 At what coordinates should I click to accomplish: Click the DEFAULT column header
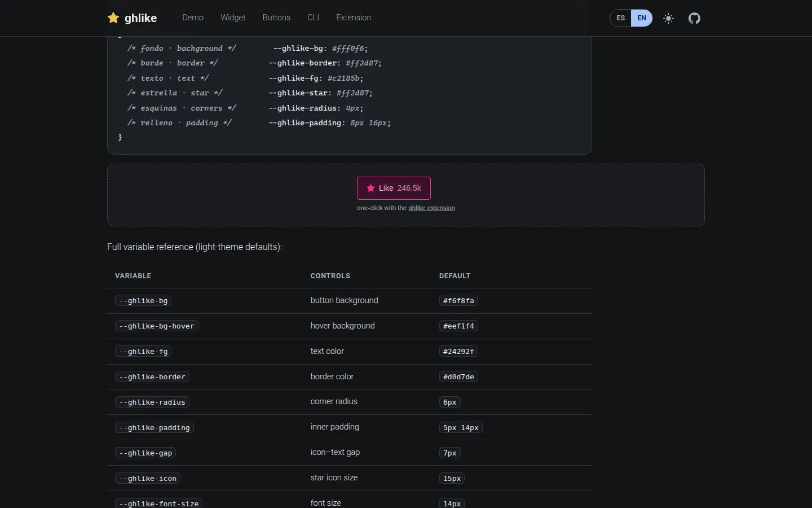coord(454,276)
